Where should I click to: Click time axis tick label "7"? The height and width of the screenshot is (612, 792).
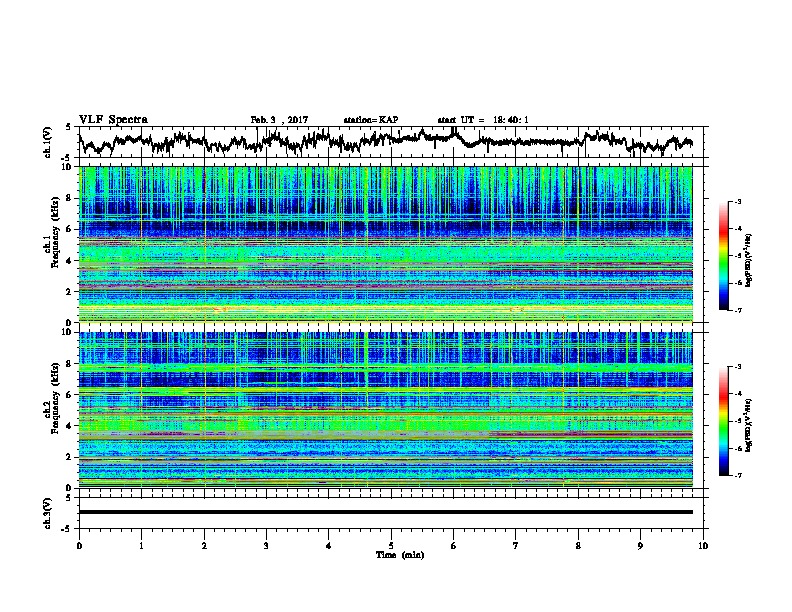tap(516, 546)
